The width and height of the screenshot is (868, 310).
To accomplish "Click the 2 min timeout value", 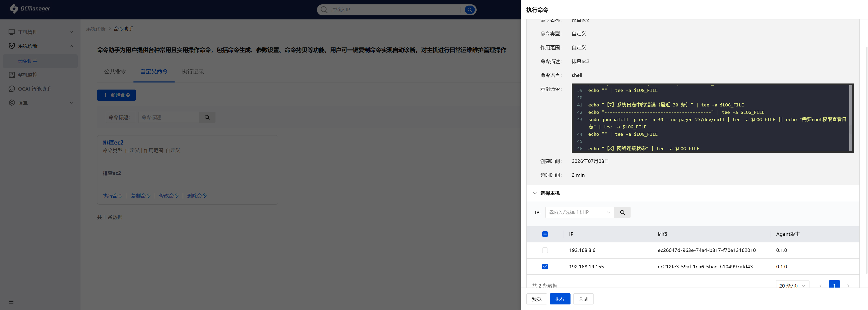I will coord(578,175).
